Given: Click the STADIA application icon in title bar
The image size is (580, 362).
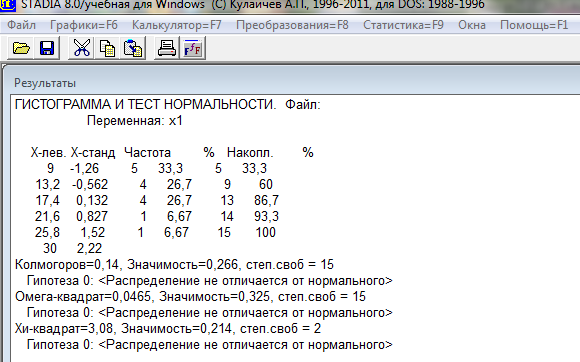Looking at the screenshot, I should click(7, 5).
